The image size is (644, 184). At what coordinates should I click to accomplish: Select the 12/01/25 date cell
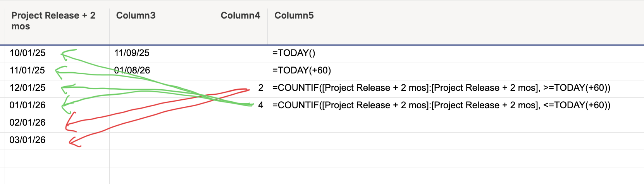[28, 88]
